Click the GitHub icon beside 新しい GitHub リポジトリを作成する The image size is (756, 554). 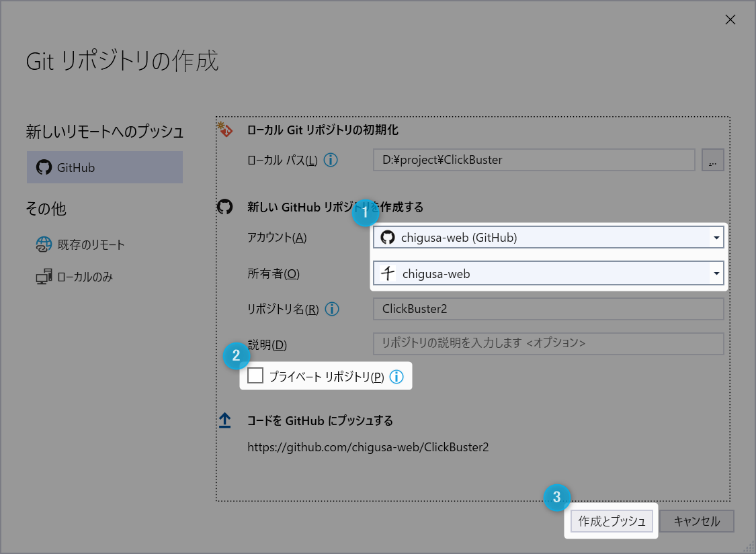pyautogui.click(x=224, y=207)
